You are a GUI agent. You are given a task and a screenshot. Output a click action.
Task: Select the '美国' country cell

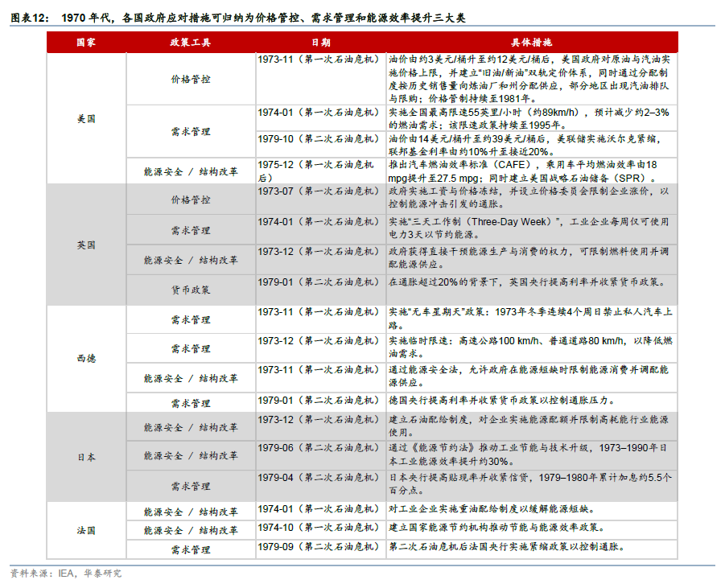[86, 118]
